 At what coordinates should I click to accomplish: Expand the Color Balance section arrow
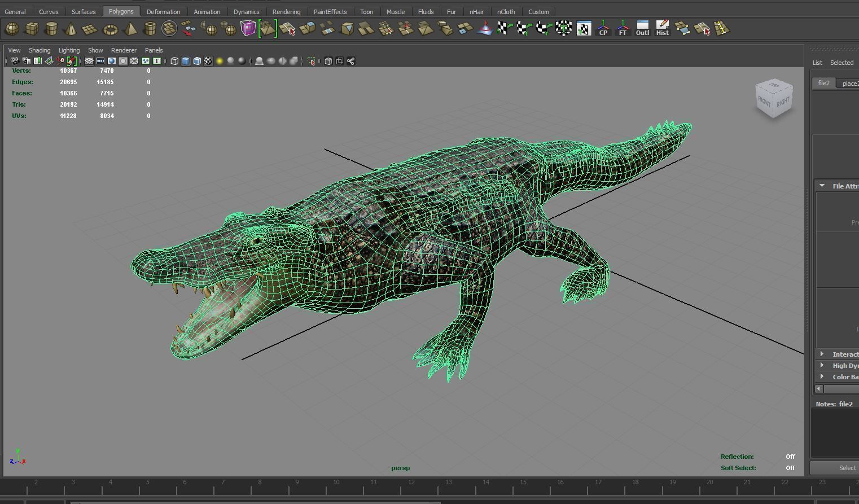point(822,376)
